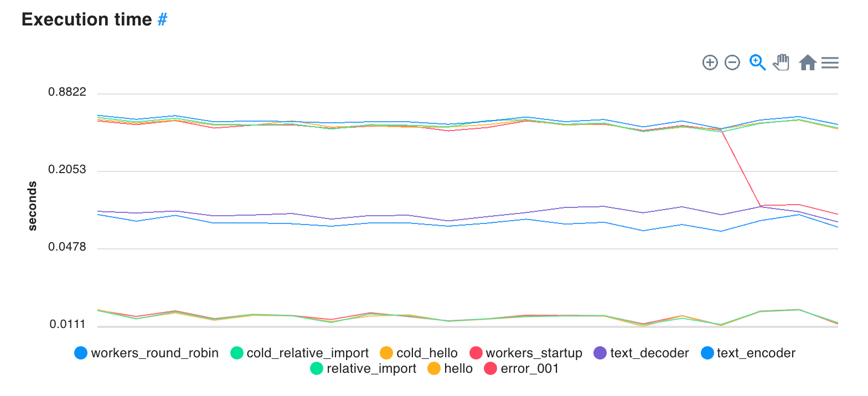
Task: Reset zoom with the home icon
Action: pyautogui.click(x=808, y=62)
